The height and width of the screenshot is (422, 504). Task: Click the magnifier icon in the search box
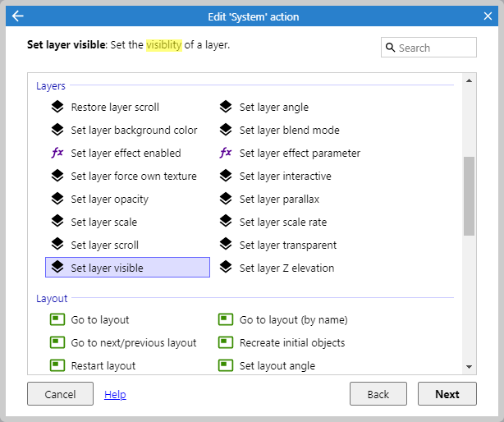[390, 48]
